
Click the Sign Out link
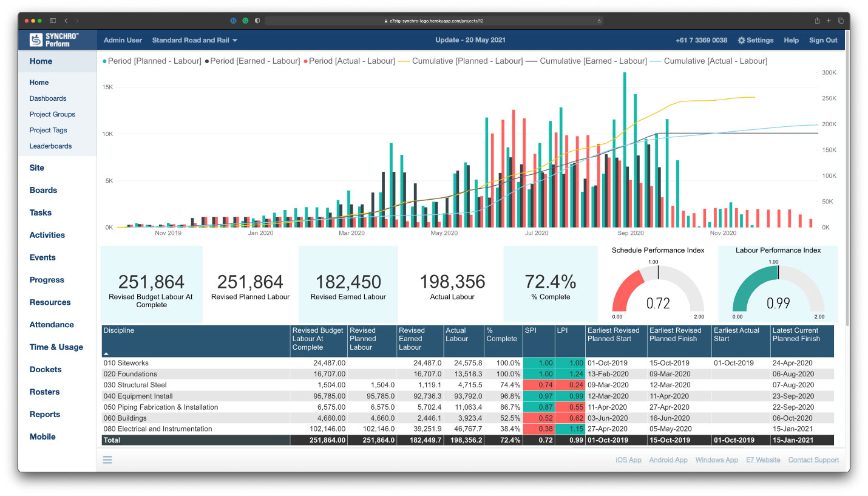(823, 41)
